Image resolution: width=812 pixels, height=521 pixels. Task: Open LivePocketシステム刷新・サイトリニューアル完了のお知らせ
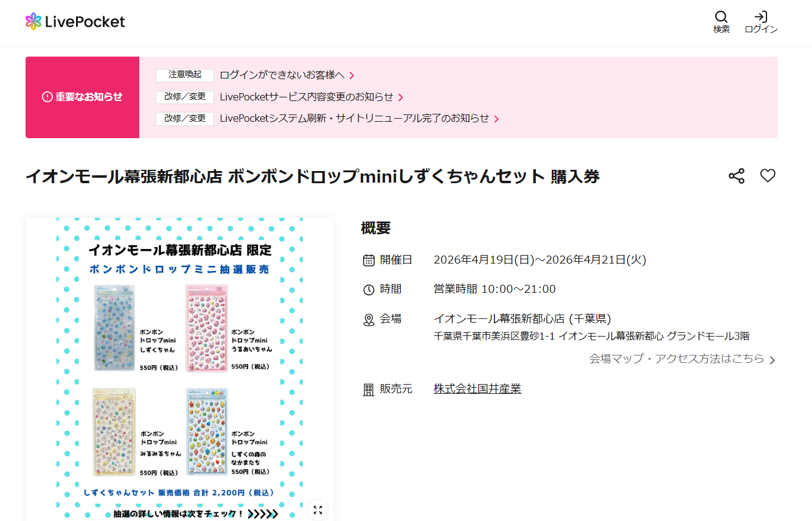[359, 119]
